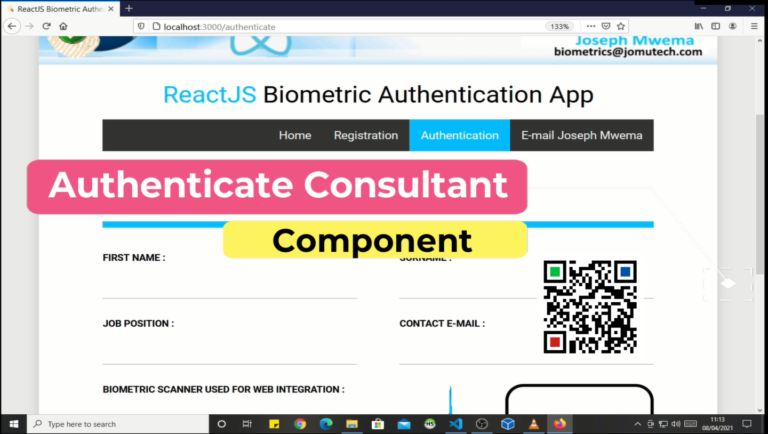Reload the page with the refresh icon

(46, 26)
